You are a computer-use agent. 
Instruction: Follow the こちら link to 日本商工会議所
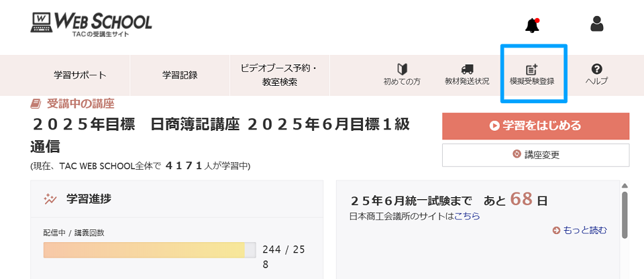coord(467,216)
